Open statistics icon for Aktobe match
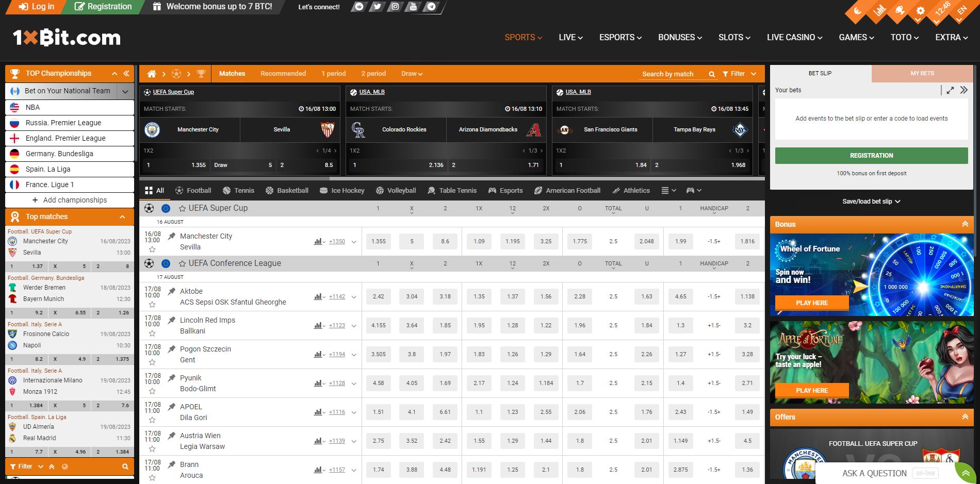 click(x=318, y=296)
